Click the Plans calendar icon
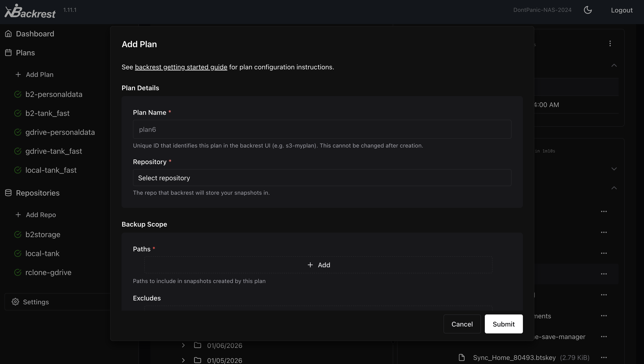Viewport: 644px width, 364px height. click(x=8, y=53)
